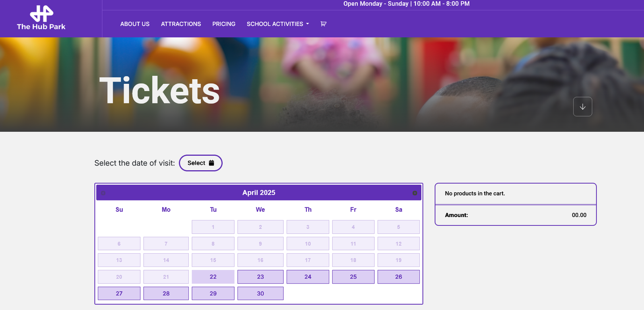
Task: Pick April 29 on the calendar
Action: coord(213,293)
